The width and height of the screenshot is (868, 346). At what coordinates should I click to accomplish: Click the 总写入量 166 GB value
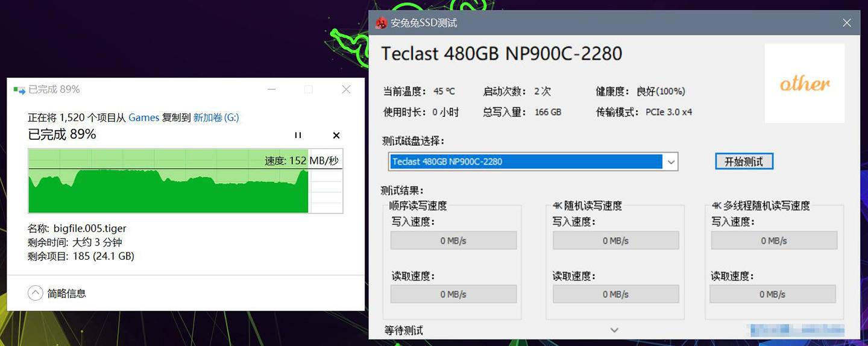(x=548, y=112)
